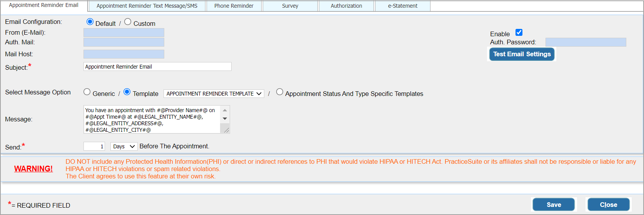Viewport: 644px width, 215px height.
Task: Open the Appointment Reminder Template dropdown
Action: coord(214,94)
